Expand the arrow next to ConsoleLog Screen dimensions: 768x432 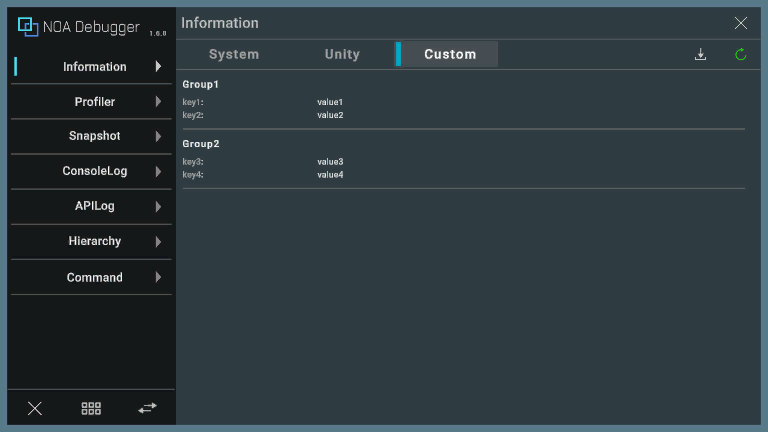pos(158,171)
